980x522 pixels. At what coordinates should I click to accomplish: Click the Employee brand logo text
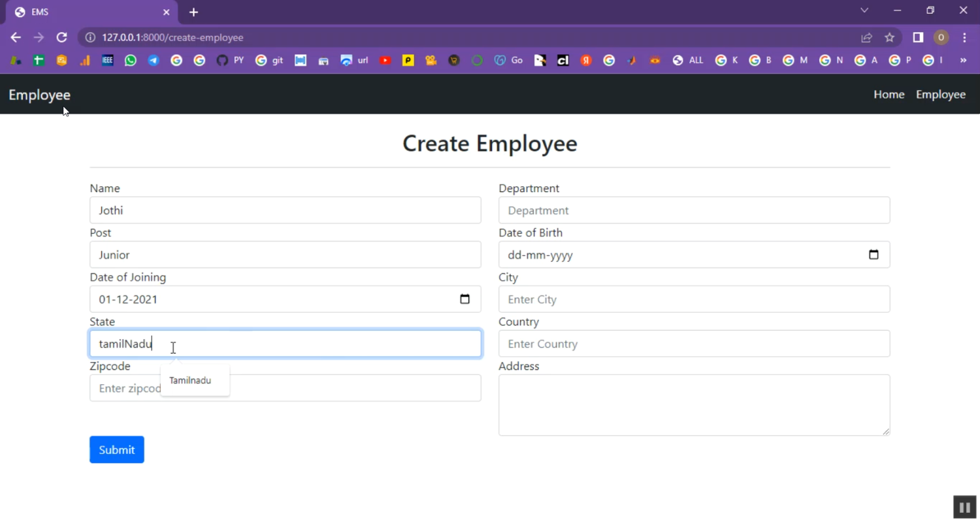[x=39, y=95]
